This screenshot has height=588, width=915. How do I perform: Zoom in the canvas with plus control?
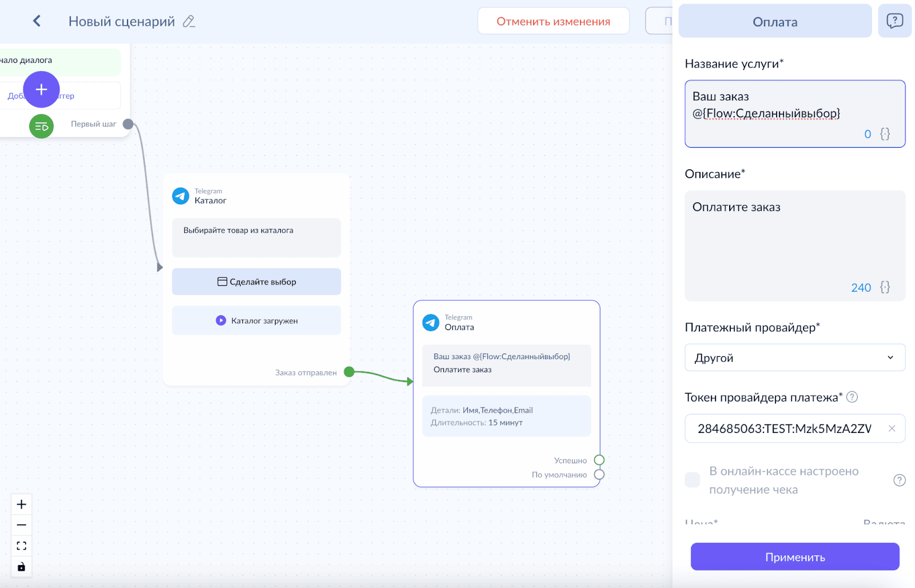coord(21,504)
